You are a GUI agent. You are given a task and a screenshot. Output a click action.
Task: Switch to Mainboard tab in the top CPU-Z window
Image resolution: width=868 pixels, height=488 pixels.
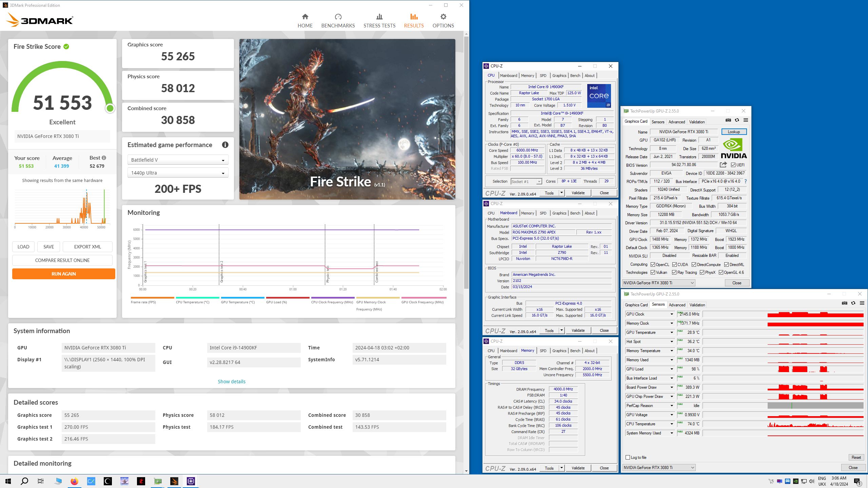pyautogui.click(x=508, y=76)
